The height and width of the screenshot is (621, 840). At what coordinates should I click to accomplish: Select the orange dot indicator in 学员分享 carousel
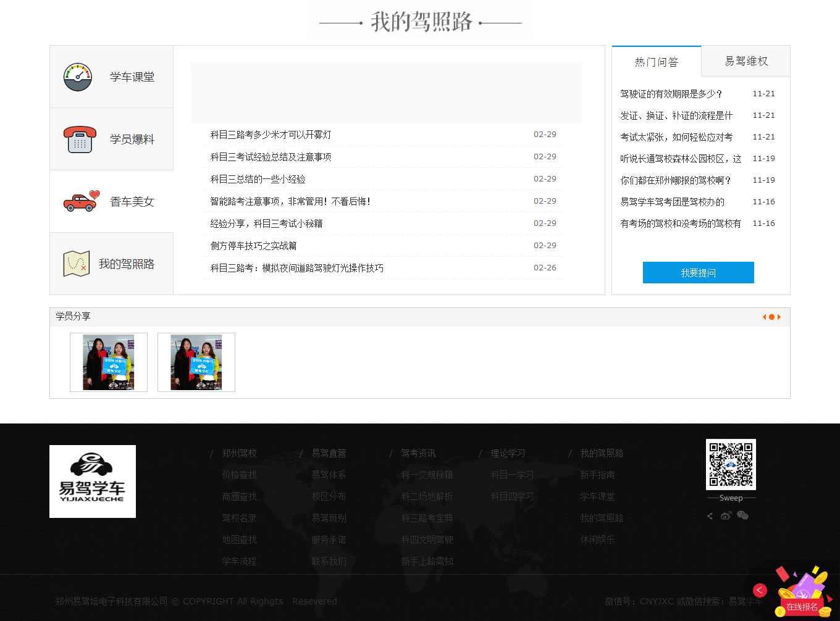(772, 316)
